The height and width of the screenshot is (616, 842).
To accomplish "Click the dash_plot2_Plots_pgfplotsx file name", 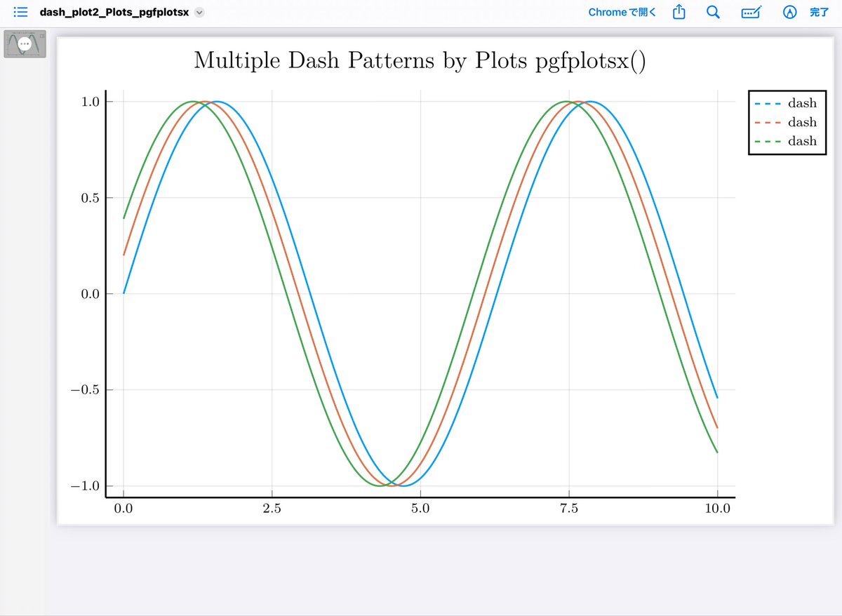I will tap(114, 13).
